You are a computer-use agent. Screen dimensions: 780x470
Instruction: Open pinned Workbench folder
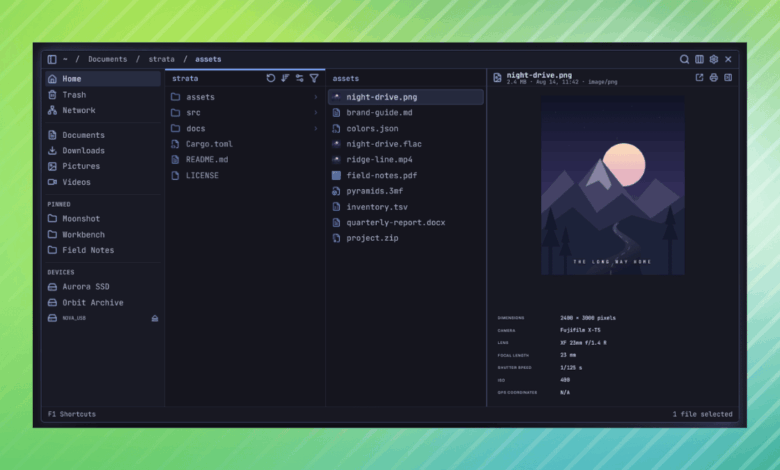[x=103, y=235]
